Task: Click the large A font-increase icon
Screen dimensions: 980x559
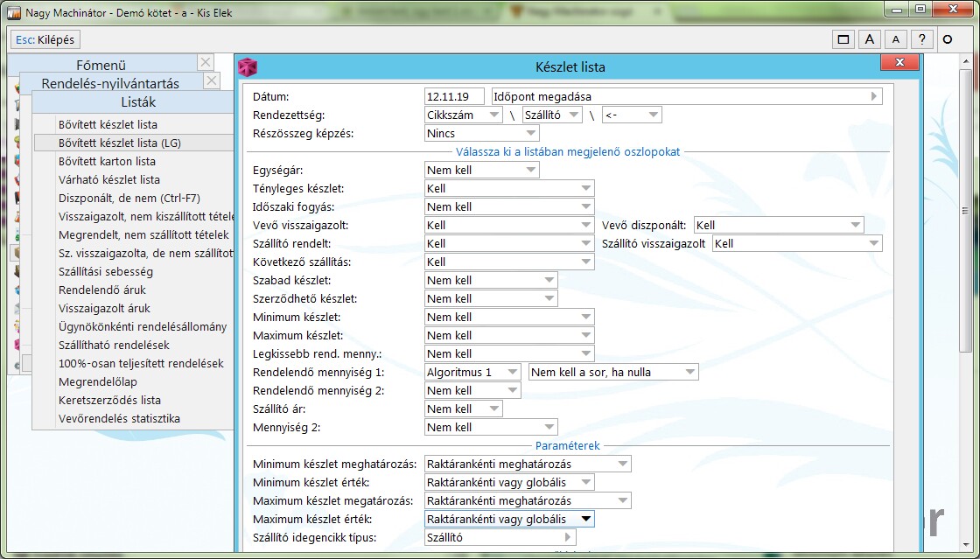Action: click(869, 39)
